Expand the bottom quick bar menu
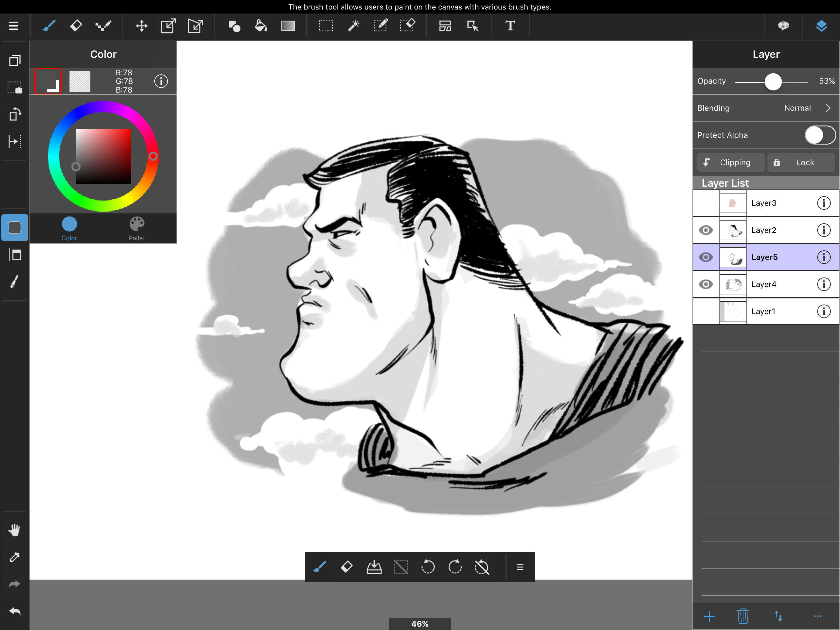Screen dimensions: 840x630 click(x=520, y=567)
